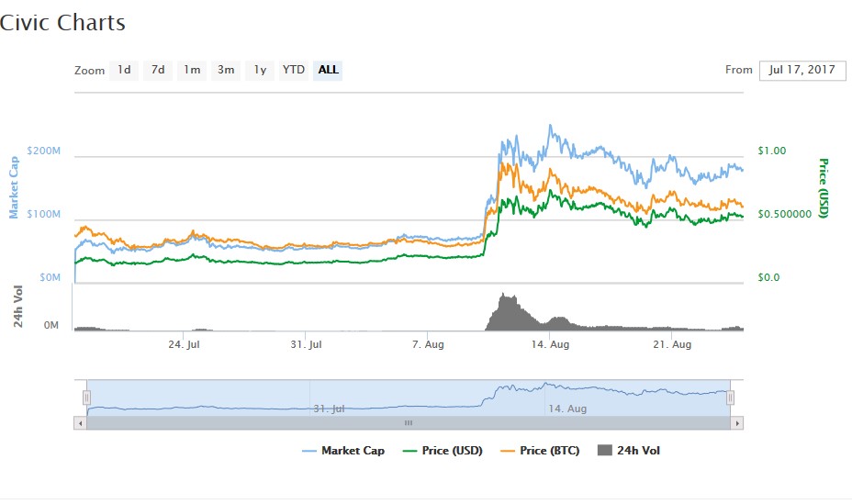Grab the right navigator range handle

pyautogui.click(x=730, y=398)
